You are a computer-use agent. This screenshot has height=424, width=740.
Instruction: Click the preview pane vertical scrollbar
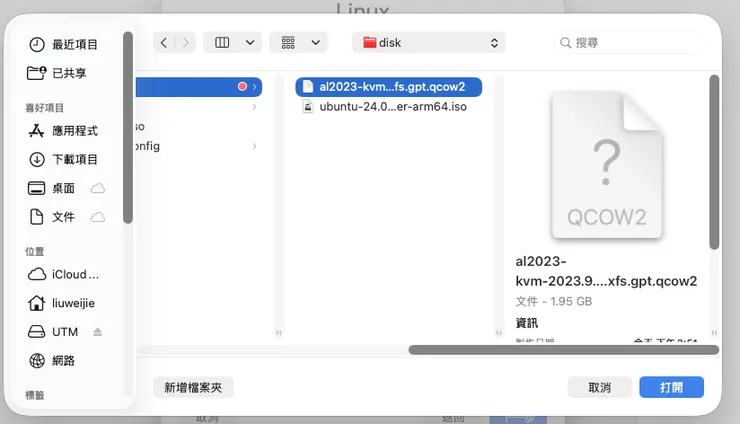(714, 162)
